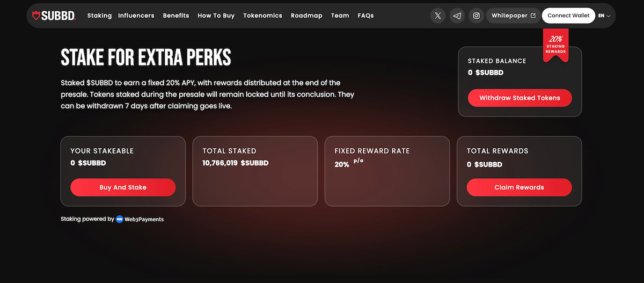Click the SUBBD logo in header
The width and height of the screenshot is (644, 283).
(54, 16)
